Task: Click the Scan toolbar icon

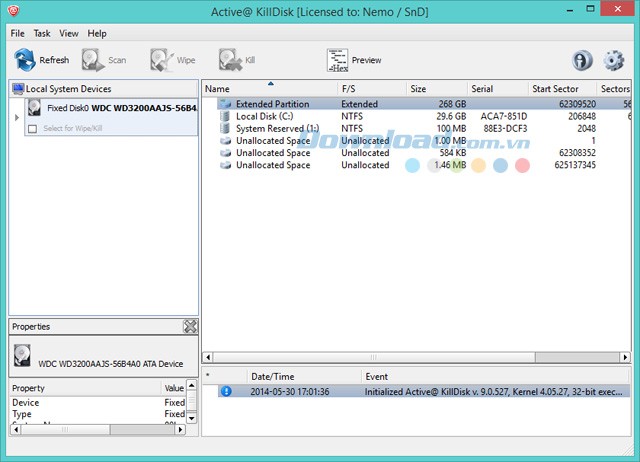Action: [x=94, y=60]
